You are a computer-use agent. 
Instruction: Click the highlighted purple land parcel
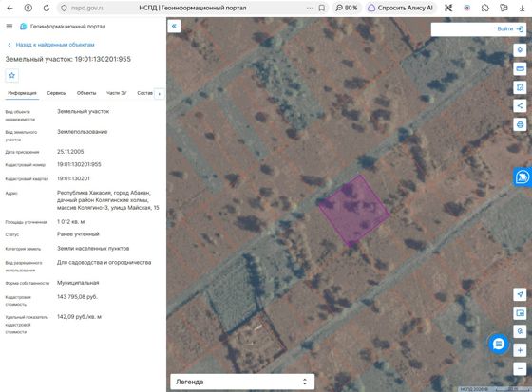(x=354, y=211)
